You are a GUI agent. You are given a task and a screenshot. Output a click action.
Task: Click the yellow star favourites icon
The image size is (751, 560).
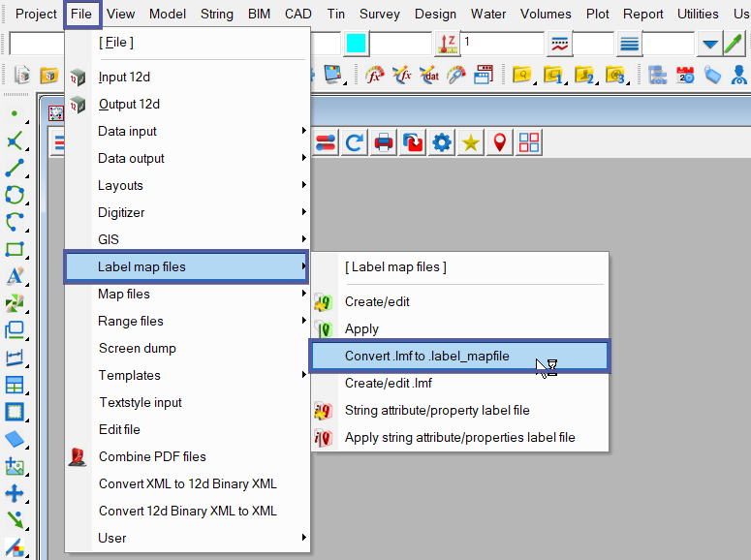[x=471, y=142]
